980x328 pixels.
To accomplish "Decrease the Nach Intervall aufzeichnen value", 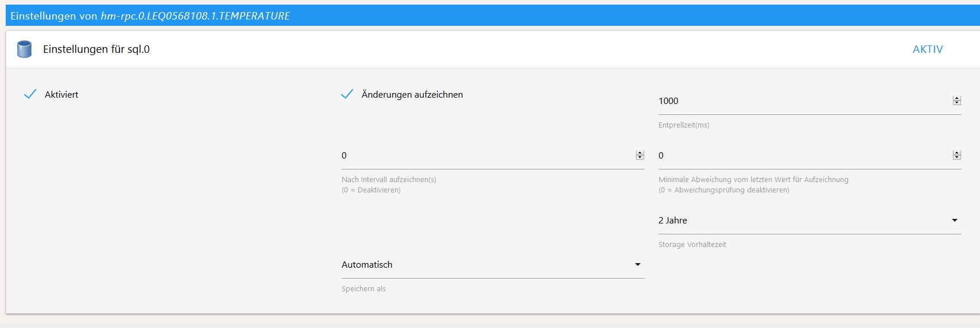I will point(640,157).
